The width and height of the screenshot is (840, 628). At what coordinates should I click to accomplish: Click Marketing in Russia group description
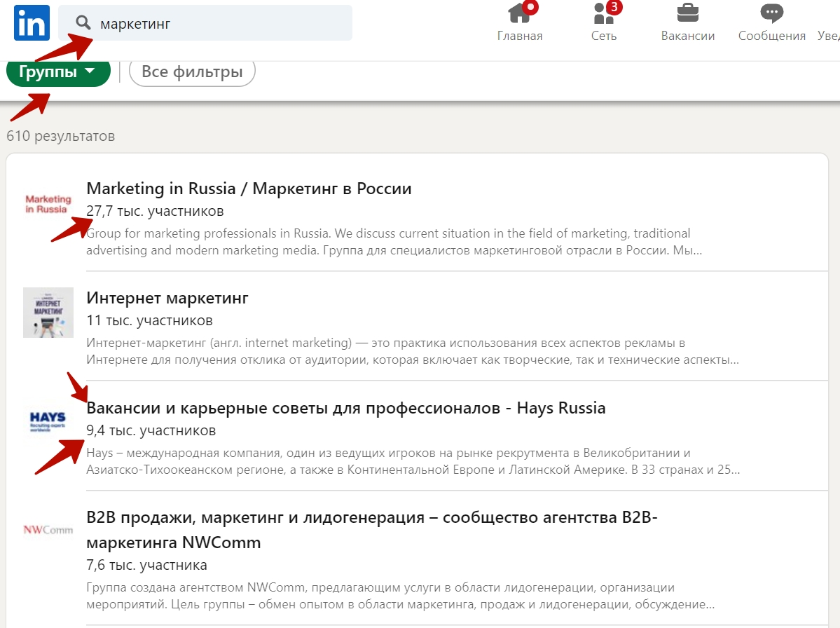394,242
